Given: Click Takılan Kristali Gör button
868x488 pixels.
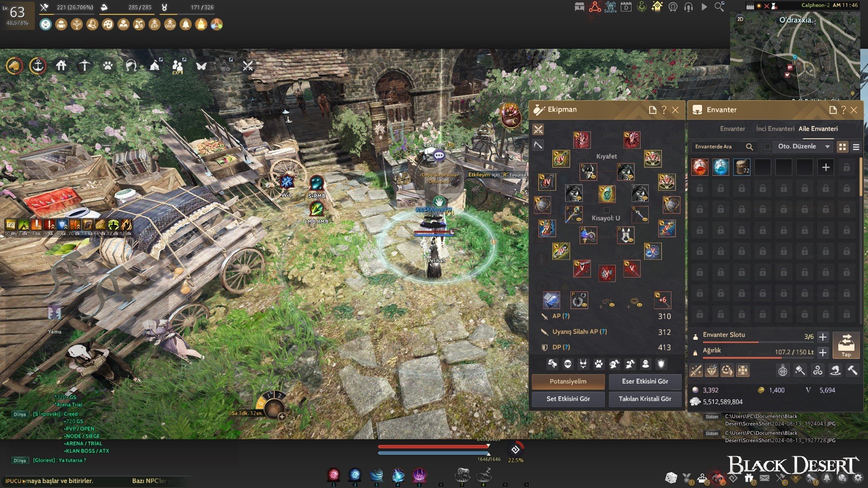Looking at the screenshot, I should coord(645,399).
